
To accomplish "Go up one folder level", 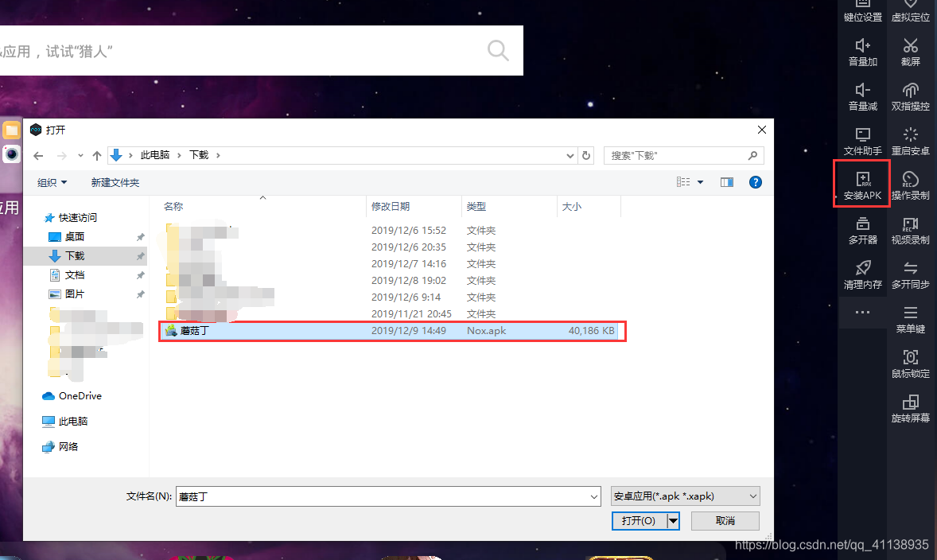I will coord(97,155).
